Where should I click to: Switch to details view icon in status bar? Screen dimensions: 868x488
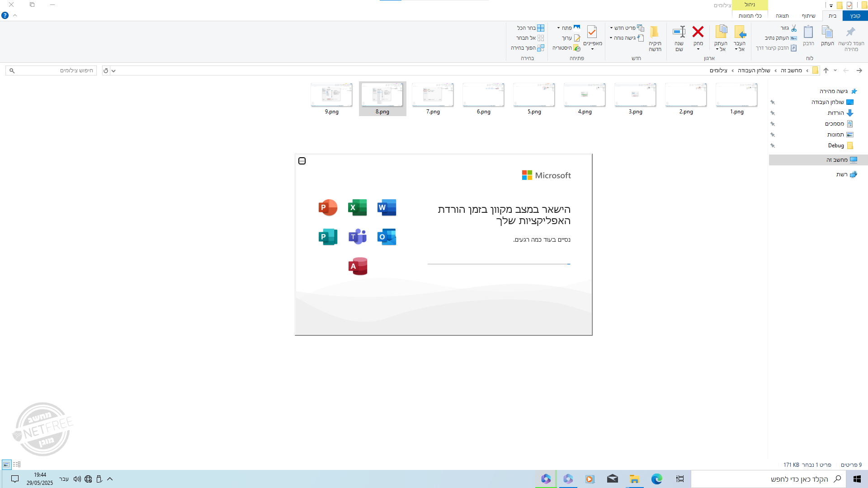click(17, 464)
